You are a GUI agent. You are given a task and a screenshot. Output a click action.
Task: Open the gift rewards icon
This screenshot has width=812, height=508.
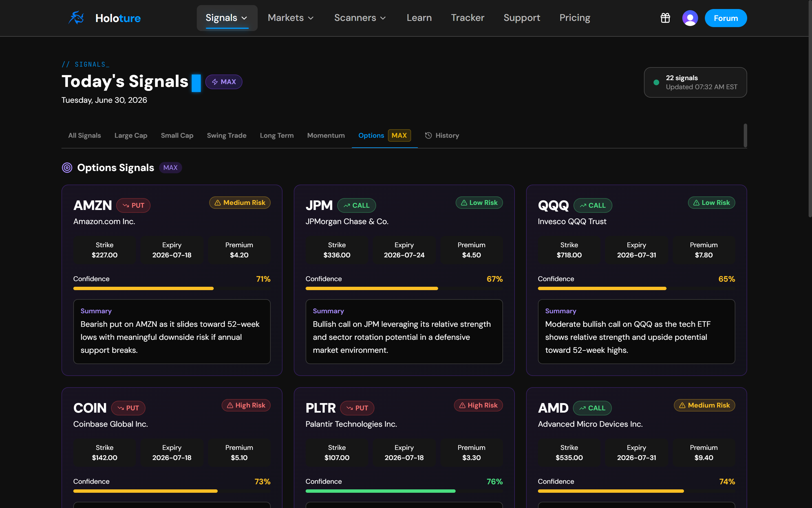pyautogui.click(x=665, y=18)
